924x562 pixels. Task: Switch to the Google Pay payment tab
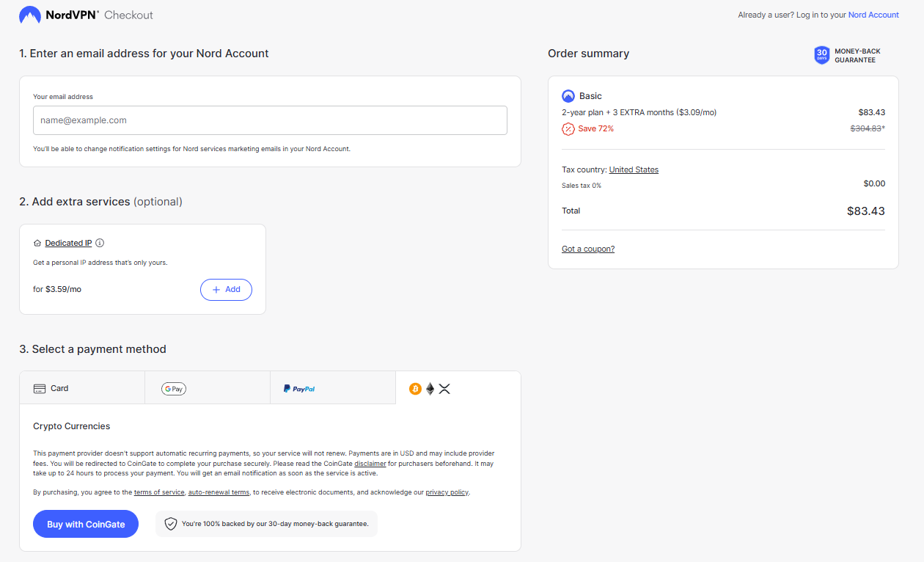pyautogui.click(x=208, y=388)
